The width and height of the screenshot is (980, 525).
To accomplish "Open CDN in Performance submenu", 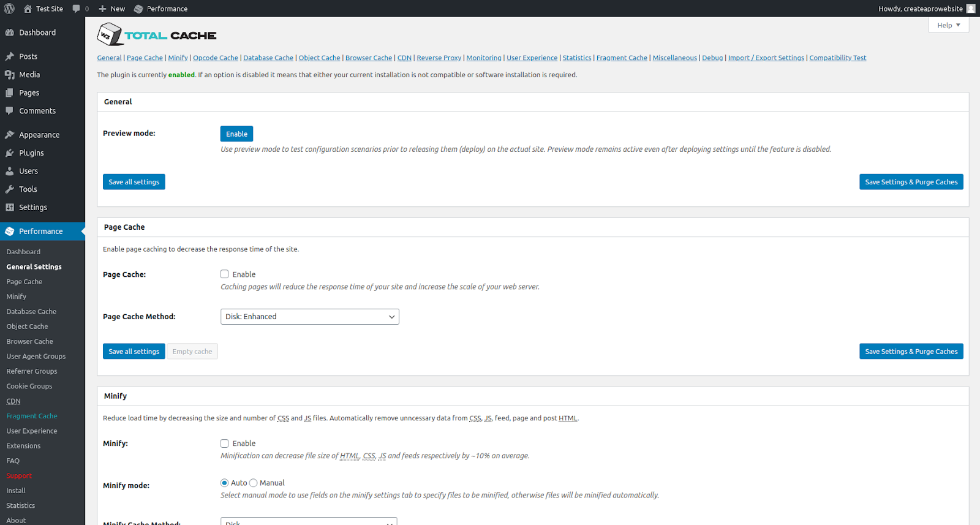I will point(13,401).
